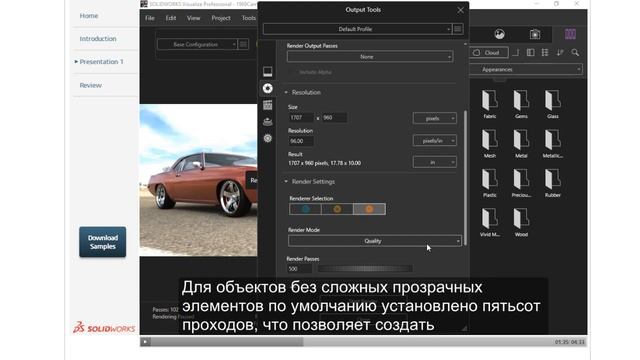This screenshot has width=640, height=360.
Task: Open the Precious appearances folder
Action: pos(521,183)
